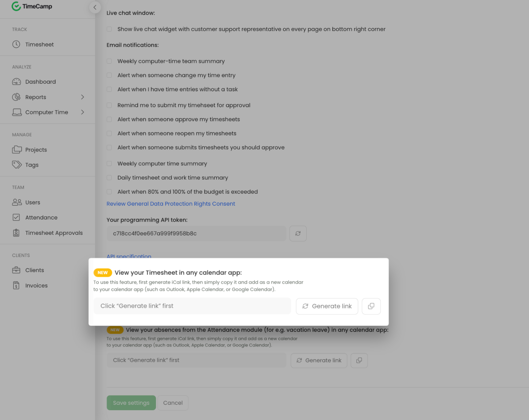Click the absences calendar copy link icon
Screen dimensions: 529x420
pyautogui.click(x=359, y=360)
